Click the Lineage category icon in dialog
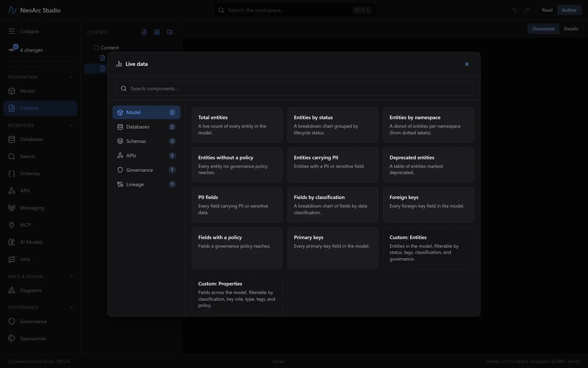The image size is (588, 368). tap(120, 184)
